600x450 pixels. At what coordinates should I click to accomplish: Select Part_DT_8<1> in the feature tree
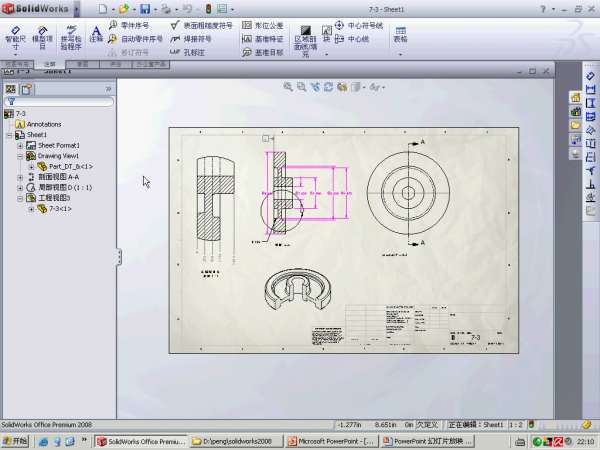[70, 166]
